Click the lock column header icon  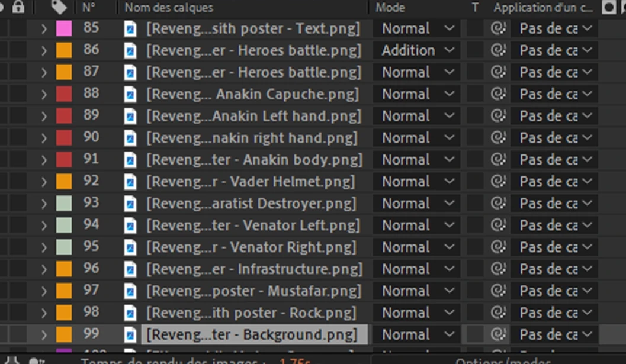tap(18, 7)
